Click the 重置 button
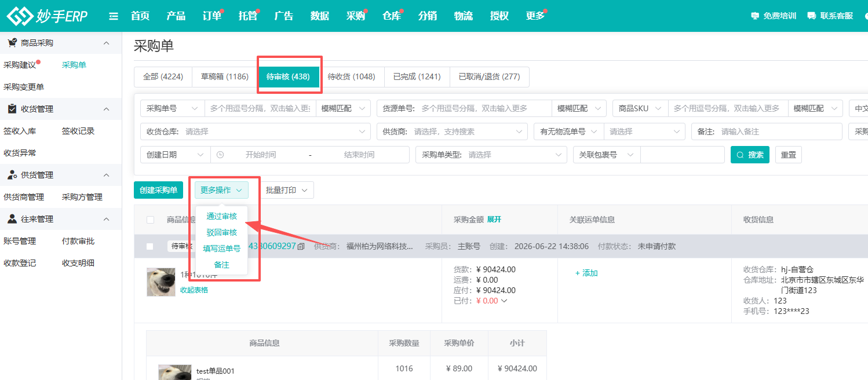 (x=789, y=155)
